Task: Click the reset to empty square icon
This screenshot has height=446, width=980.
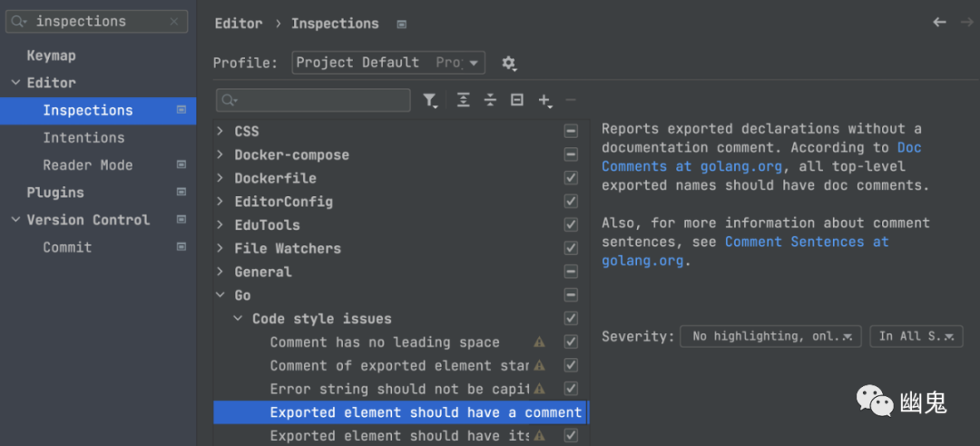Action: click(x=517, y=100)
